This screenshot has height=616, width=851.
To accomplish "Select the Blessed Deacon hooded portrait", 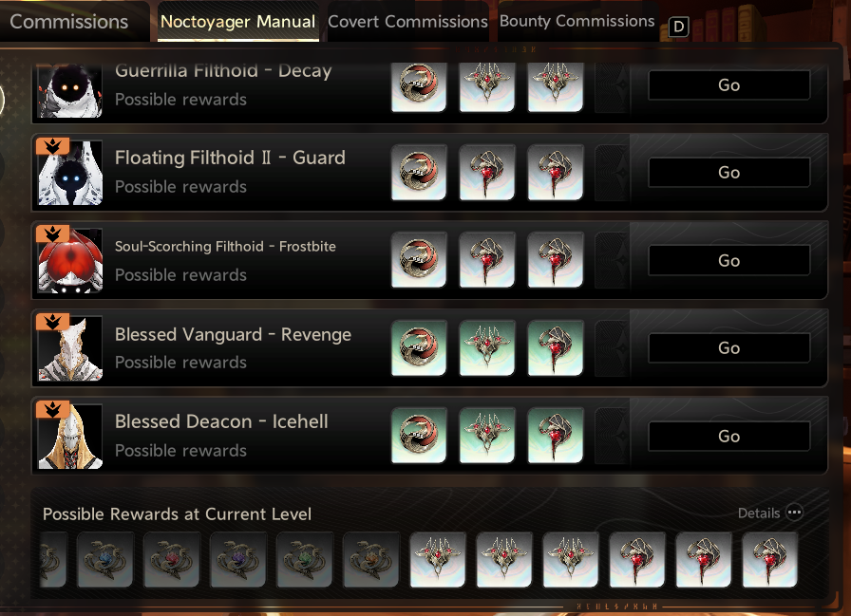I will point(70,436).
